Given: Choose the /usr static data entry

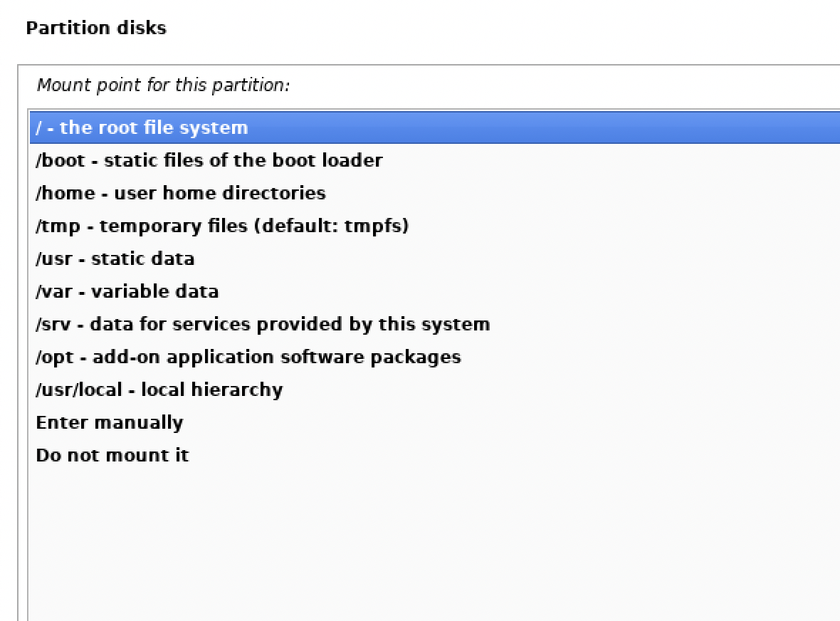Looking at the screenshot, I should click(x=115, y=259).
